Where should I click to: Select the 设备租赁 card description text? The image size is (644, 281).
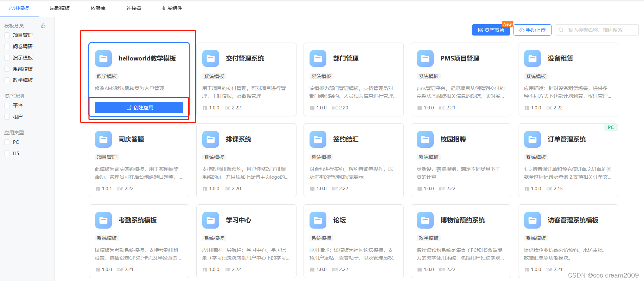pyautogui.click(x=568, y=92)
